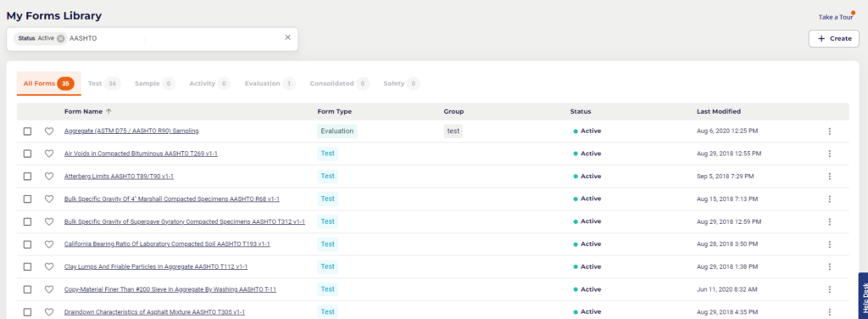Open more options for Clay Lumps row
The image size is (868, 319).
click(x=829, y=266)
